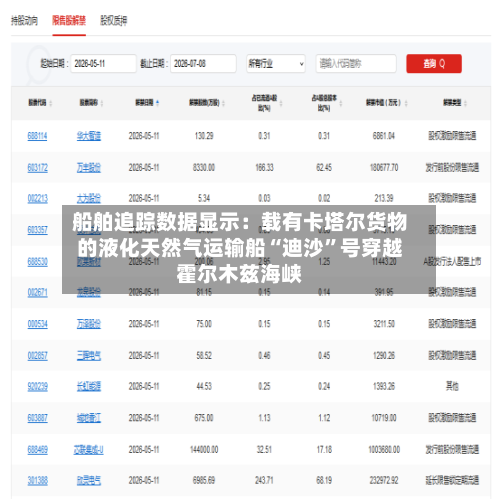Sort by 解禁市值(万元) sort icon
The image size is (500, 499).
(x=406, y=103)
